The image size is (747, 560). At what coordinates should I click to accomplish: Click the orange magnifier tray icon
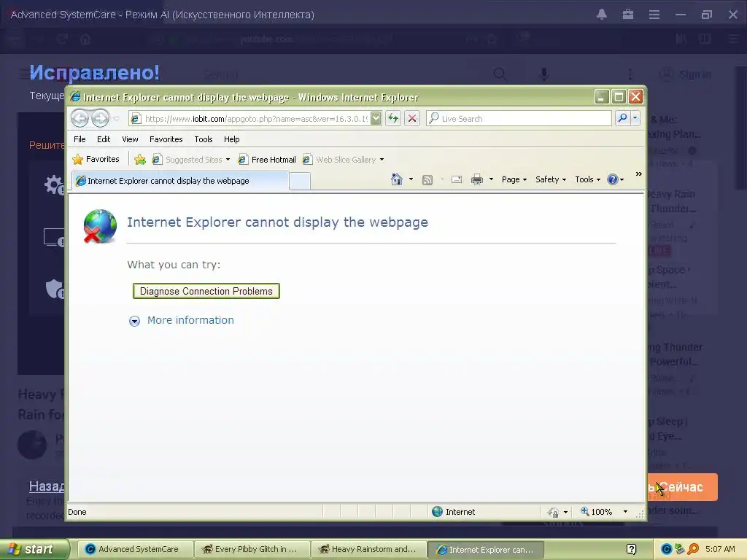coord(693,550)
